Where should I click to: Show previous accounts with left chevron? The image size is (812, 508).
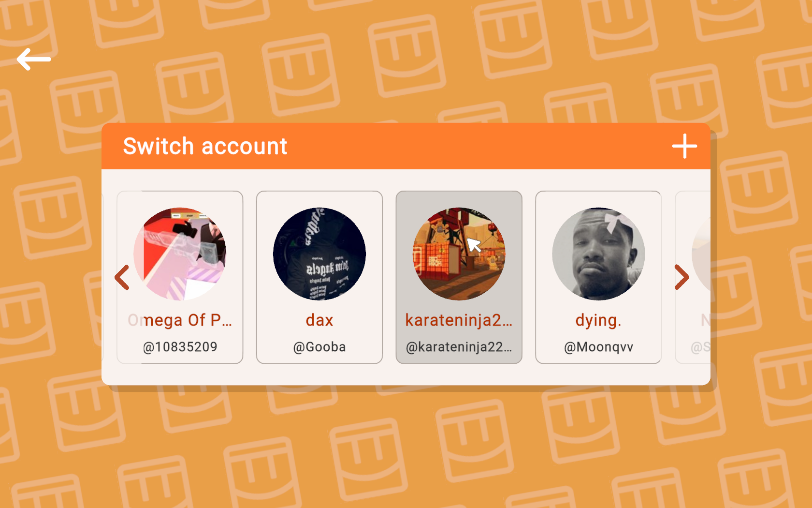pos(122,277)
